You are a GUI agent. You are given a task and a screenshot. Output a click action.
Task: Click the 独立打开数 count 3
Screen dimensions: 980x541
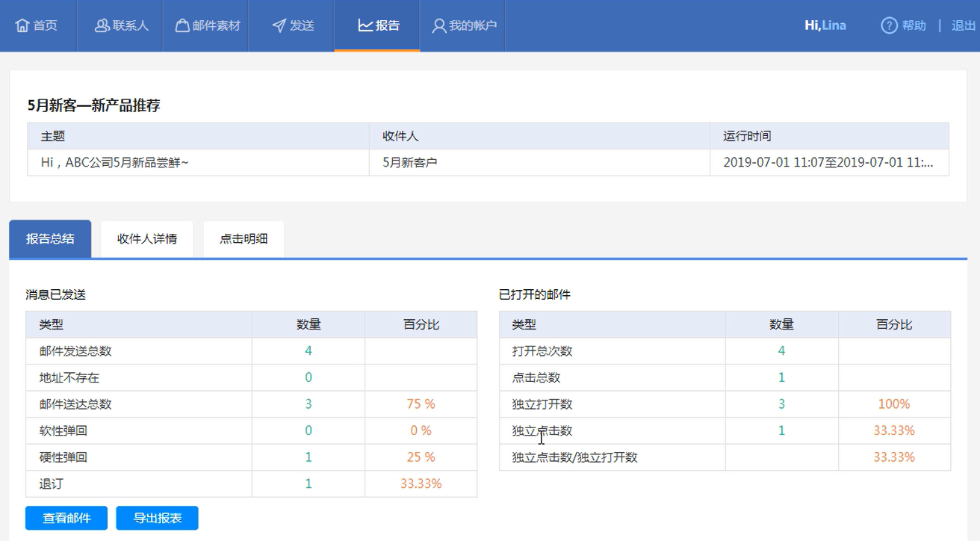[x=781, y=404]
